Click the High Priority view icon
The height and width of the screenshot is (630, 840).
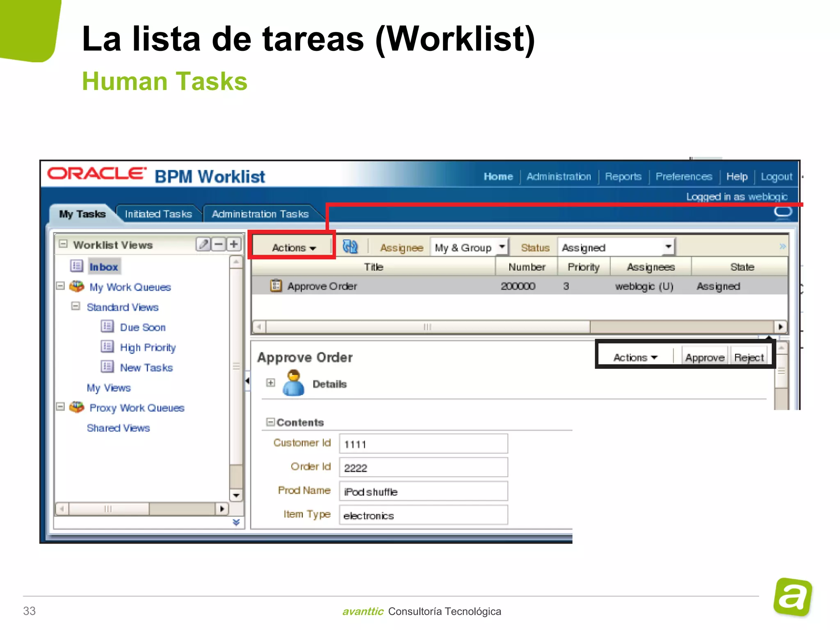tap(107, 347)
